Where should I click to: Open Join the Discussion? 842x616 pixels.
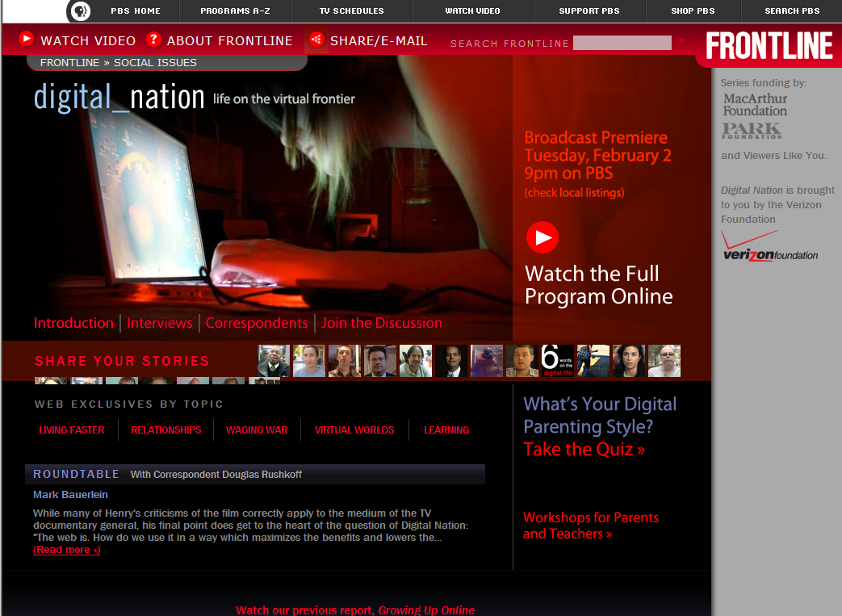click(382, 323)
